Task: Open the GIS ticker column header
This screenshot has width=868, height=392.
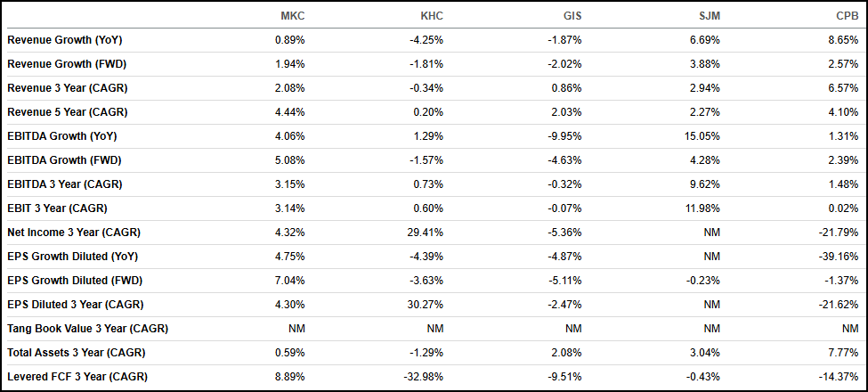Action: pos(572,16)
